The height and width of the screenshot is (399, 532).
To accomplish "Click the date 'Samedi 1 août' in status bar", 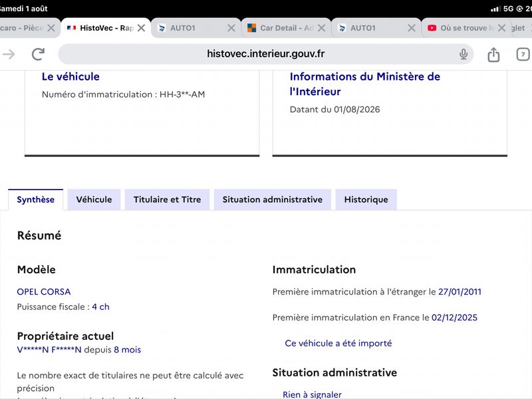I will 24,9.
